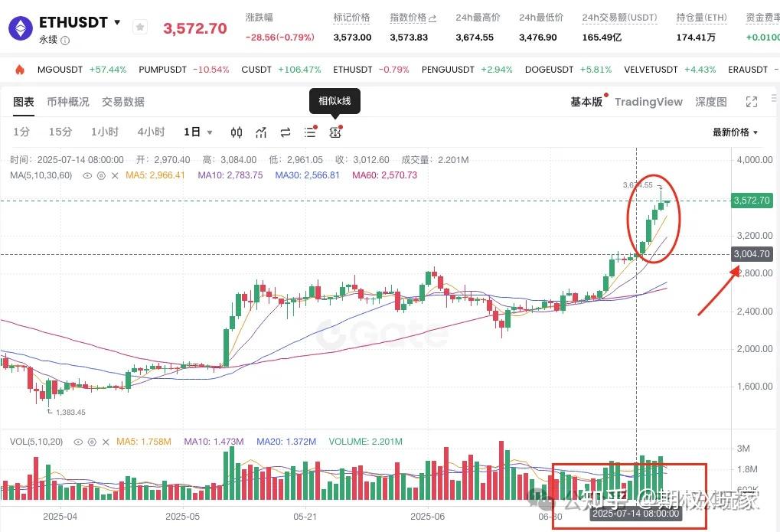Add ETHUSDT to favorites with star icon

140,27
